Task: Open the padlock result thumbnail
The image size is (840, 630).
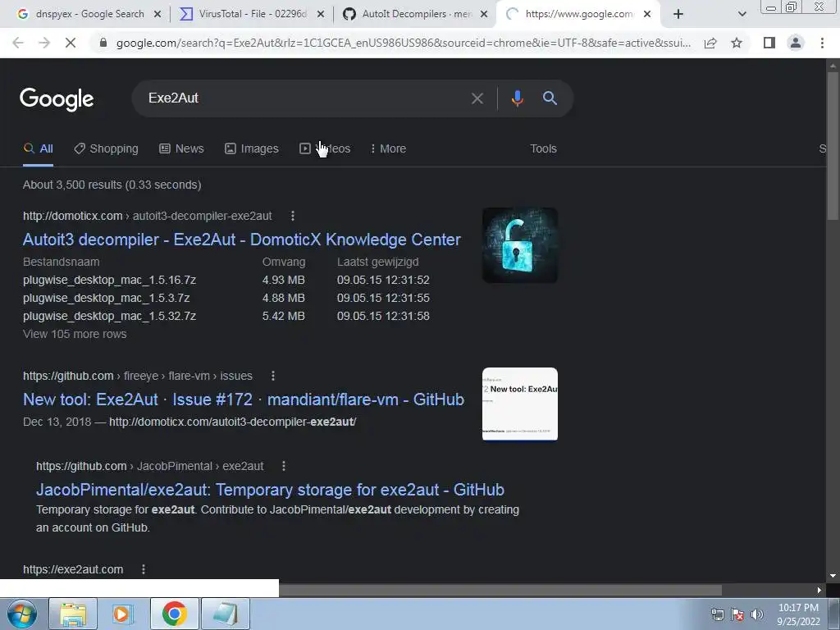Action: tap(519, 245)
